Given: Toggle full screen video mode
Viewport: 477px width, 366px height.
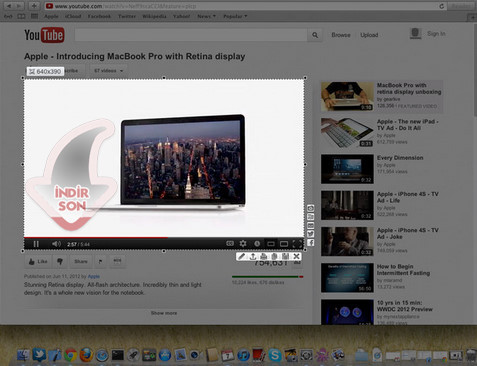Looking at the screenshot, I should [x=298, y=244].
